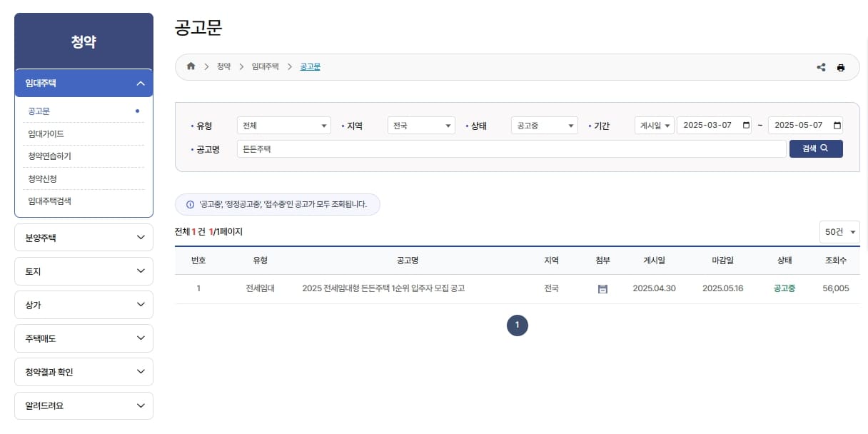Open the 상태 dropdown showing 공고중
868x434 pixels.
coord(544,125)
